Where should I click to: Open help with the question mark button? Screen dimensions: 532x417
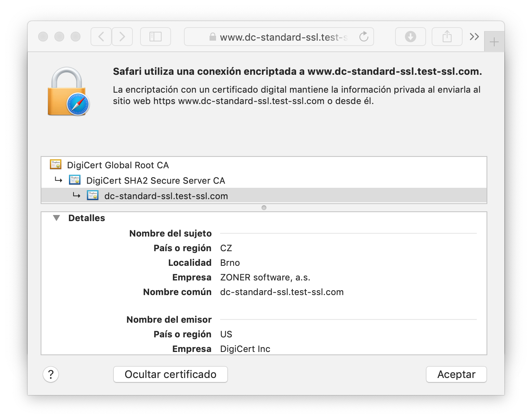pyautogui.click(x=51, y=374)
